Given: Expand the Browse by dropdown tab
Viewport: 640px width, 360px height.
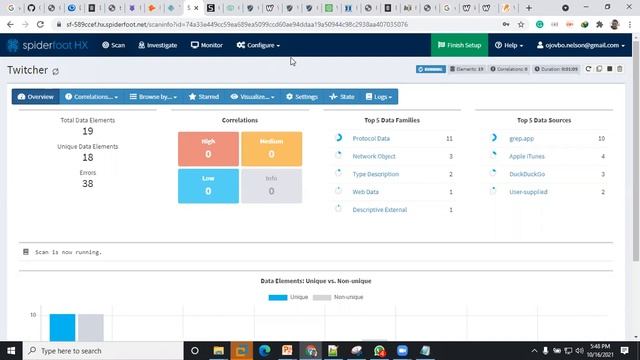Looking at the screenshot, I should (153, 97).
